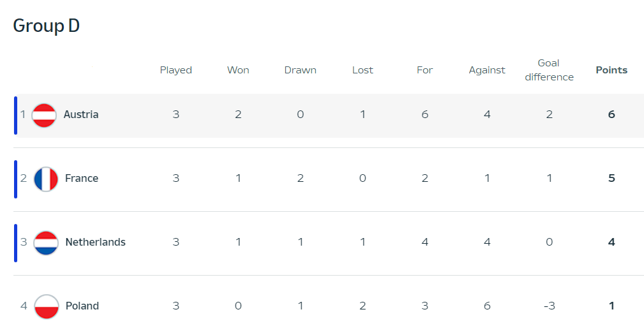Click the Goal difference column header
This screenshot has width=644, height=335.
click(549, 70)
